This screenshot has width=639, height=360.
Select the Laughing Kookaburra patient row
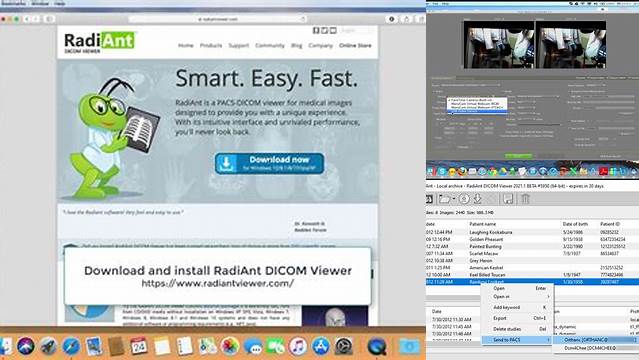coord(532,232)
